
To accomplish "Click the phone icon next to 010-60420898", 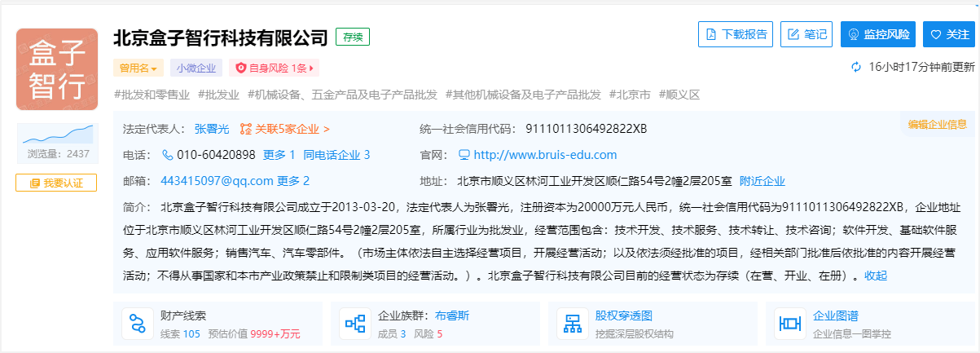I will pyautogui.click(x=168, y=155).
